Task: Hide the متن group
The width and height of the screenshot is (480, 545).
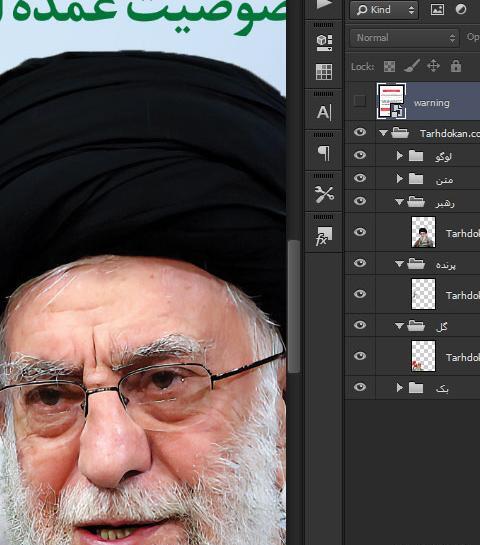Action: click(360, 178)
